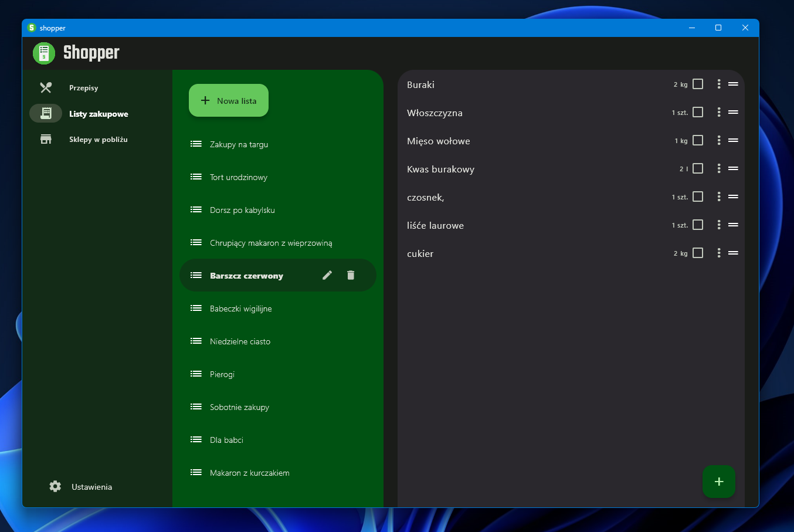This screenshot has width=794, height=532.
Task: Click the Shopper logo icon
Action: coord(44,53)
